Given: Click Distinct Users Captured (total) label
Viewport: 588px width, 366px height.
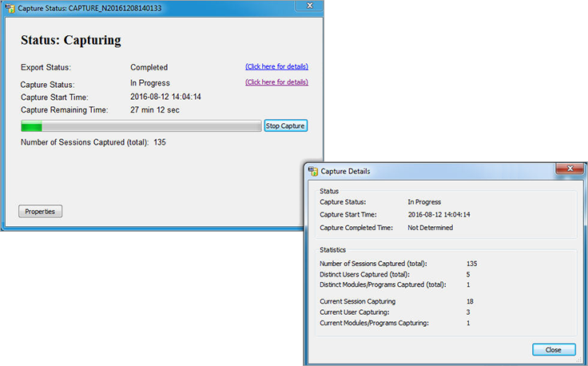Looking at the screenshot, I should click(x=364, y=275).
